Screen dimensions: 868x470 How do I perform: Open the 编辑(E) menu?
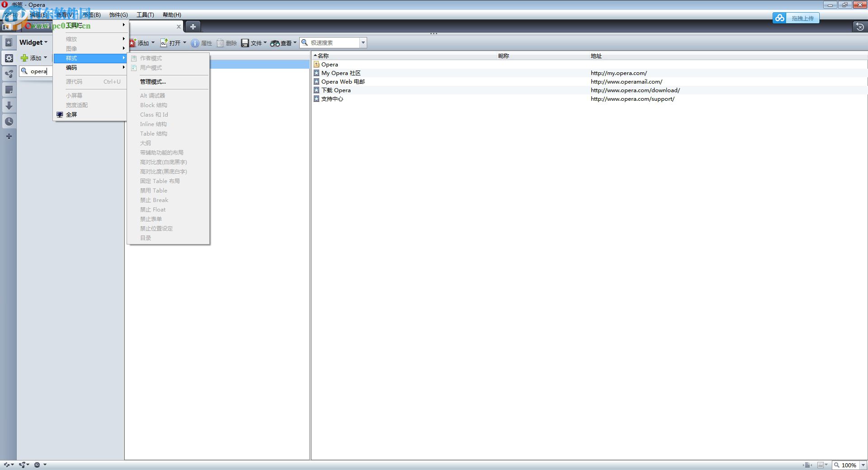(x=38, y=15)
